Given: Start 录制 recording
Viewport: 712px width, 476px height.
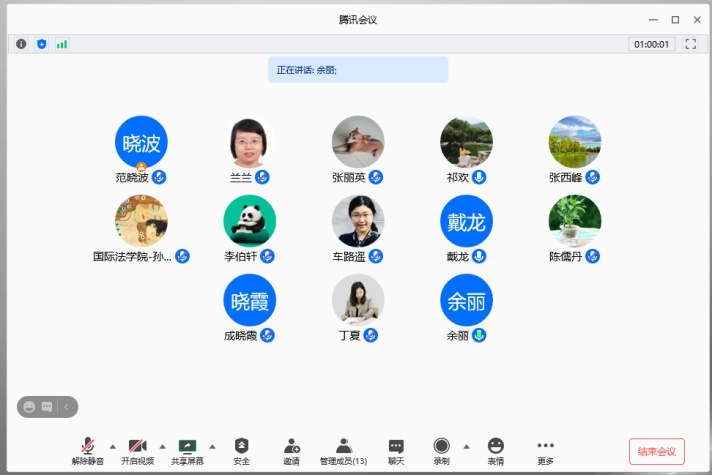Looking at the screenshot, I should pos(441,451).
